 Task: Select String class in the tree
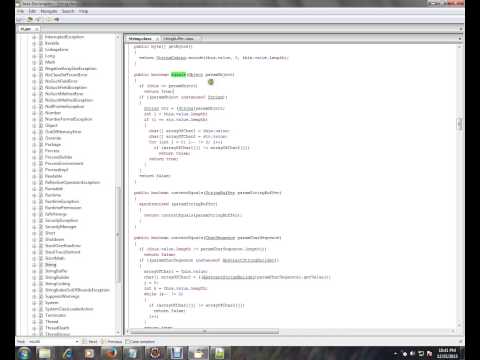tap(51, 265)
